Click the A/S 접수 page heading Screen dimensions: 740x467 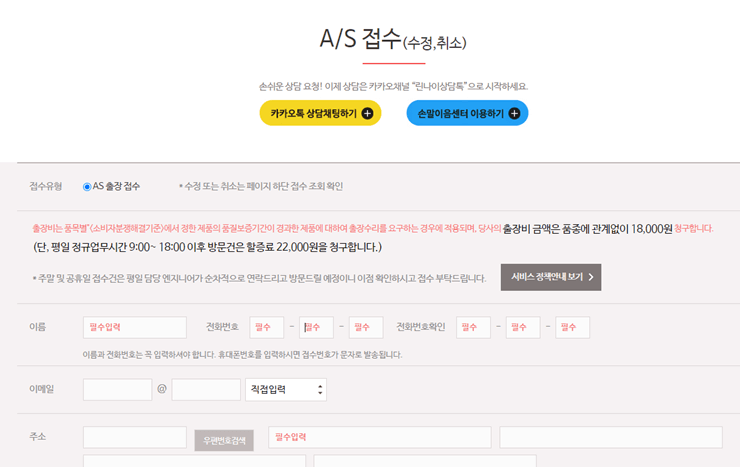click(x=393, y=39)
